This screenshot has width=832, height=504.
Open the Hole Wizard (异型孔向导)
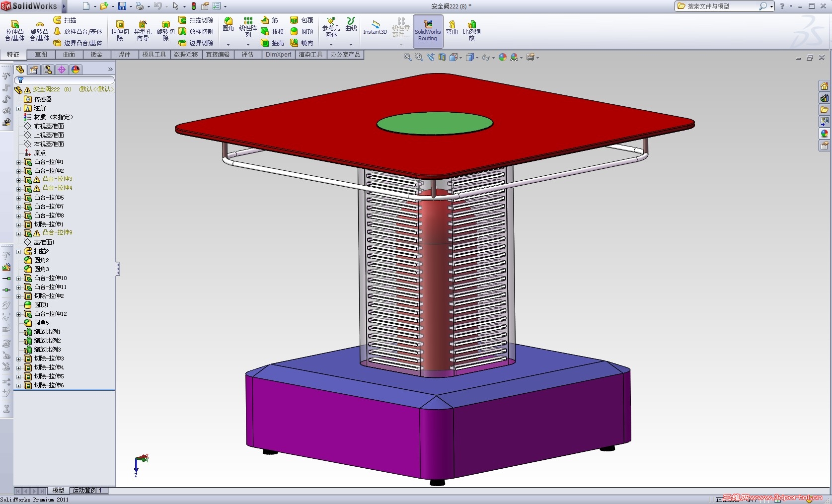[x=143, y=31]
